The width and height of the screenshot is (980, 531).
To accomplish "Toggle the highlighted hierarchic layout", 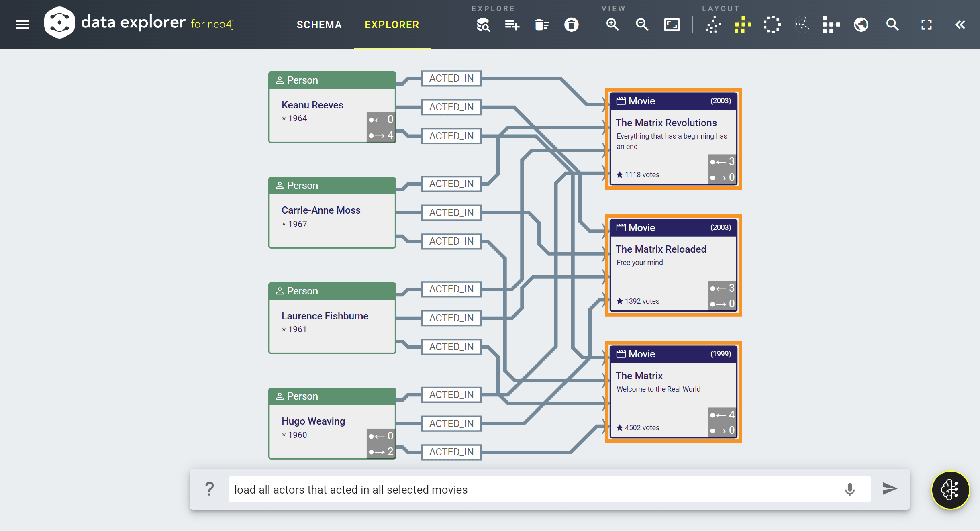I will (743, 25).
